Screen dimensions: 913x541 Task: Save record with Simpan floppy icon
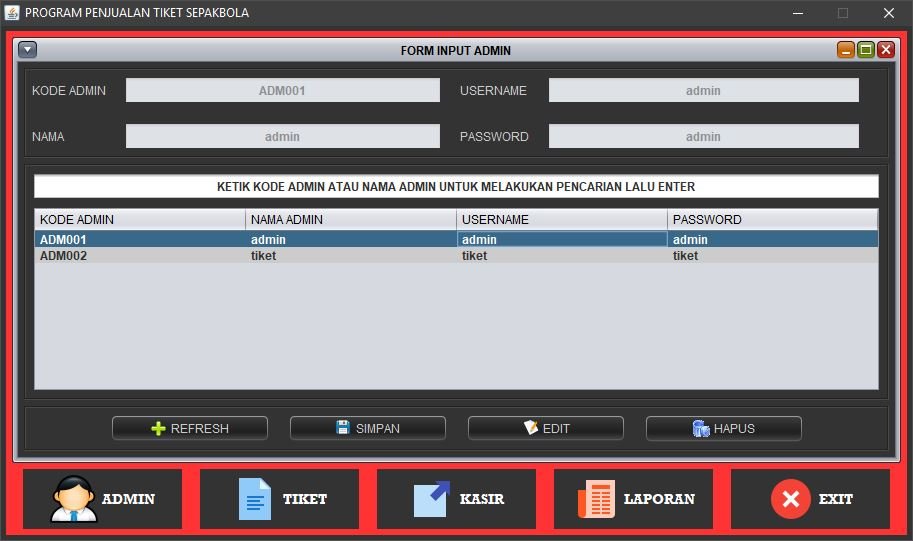[x=368, y=428]
